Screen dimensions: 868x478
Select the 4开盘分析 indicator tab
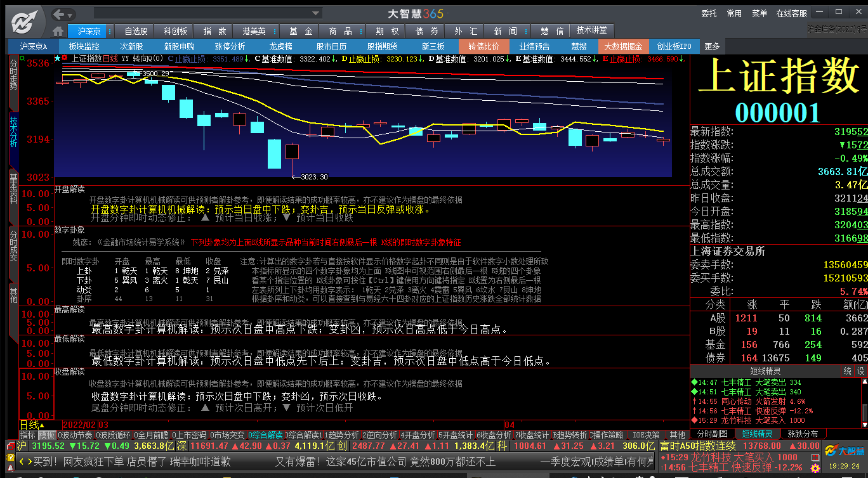(x=418, y=435)
